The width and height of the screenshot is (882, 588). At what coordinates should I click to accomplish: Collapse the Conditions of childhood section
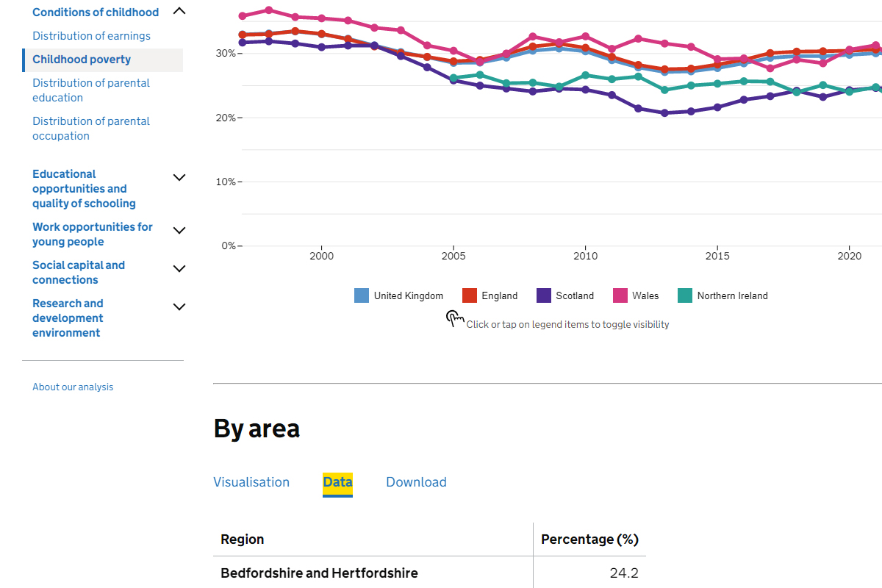tap(179, 11)
